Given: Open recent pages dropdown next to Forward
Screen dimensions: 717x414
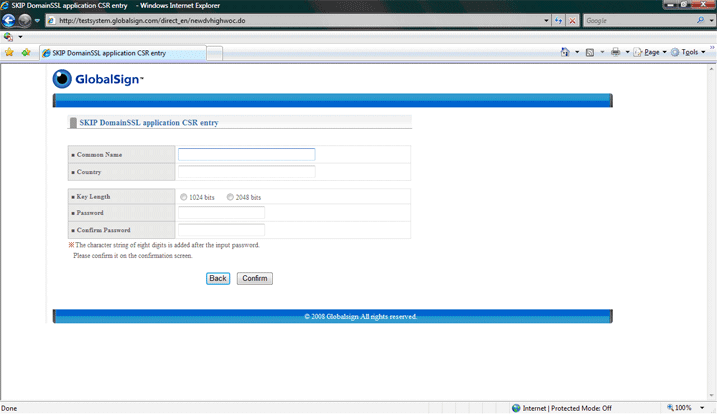Looking at the screenshot, I should pos(37,21).
